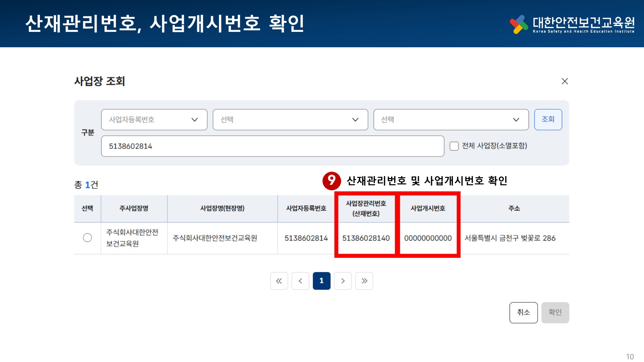Click the 5138602814 number input field
The height and width of the screenshot is (362, 644).
pos(272,146)
